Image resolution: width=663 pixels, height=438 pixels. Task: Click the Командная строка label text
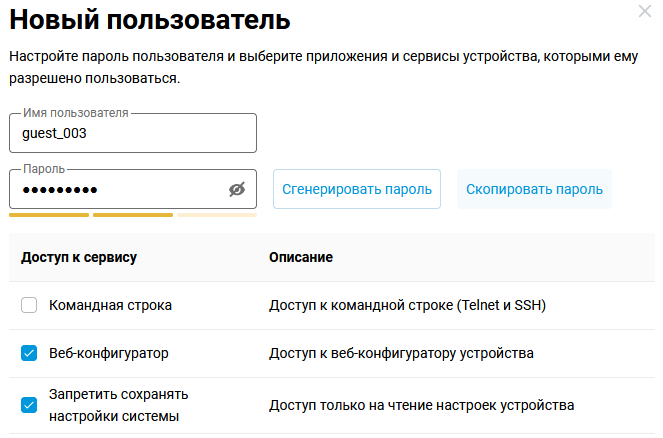pos(110,305)
